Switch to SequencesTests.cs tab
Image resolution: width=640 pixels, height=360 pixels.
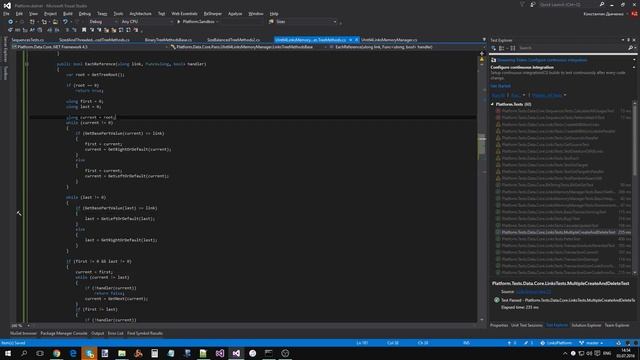[28, 40]
